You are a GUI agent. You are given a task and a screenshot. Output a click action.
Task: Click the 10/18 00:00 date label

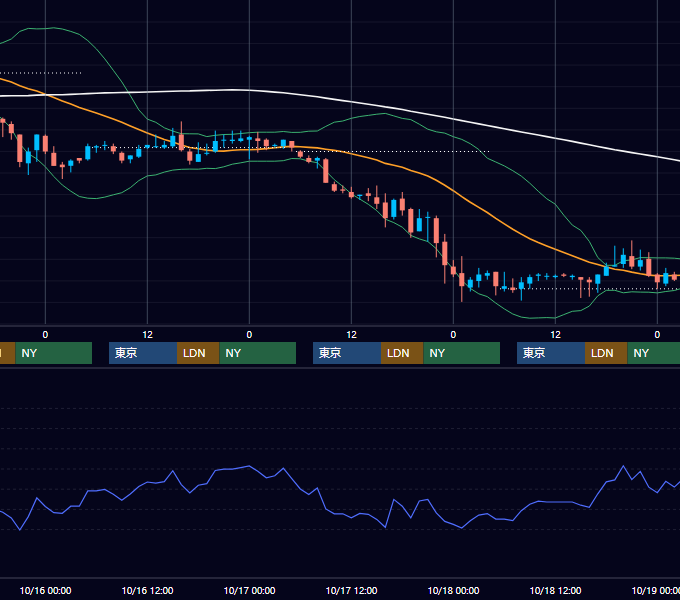click(454, 590)
